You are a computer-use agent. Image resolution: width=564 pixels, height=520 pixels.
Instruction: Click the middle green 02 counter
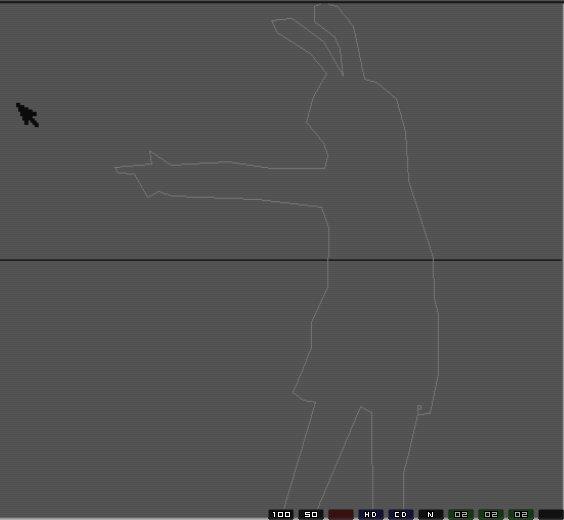(x=491, y=514)
